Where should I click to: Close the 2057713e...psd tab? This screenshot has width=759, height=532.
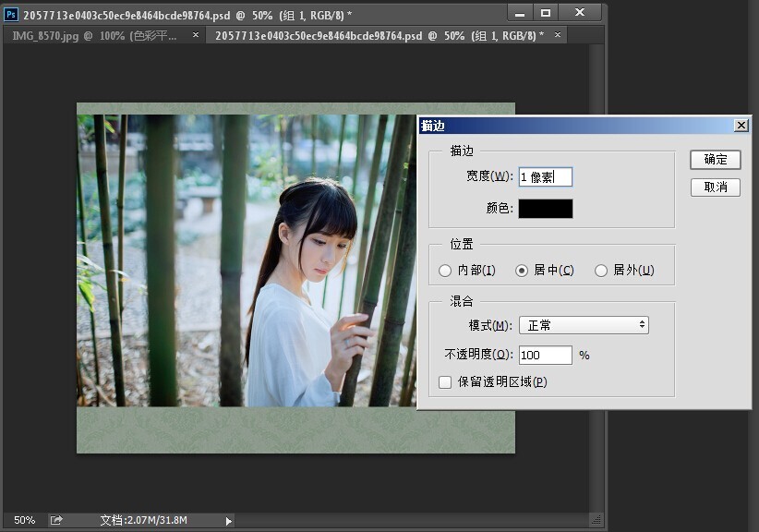coord(558,35)
